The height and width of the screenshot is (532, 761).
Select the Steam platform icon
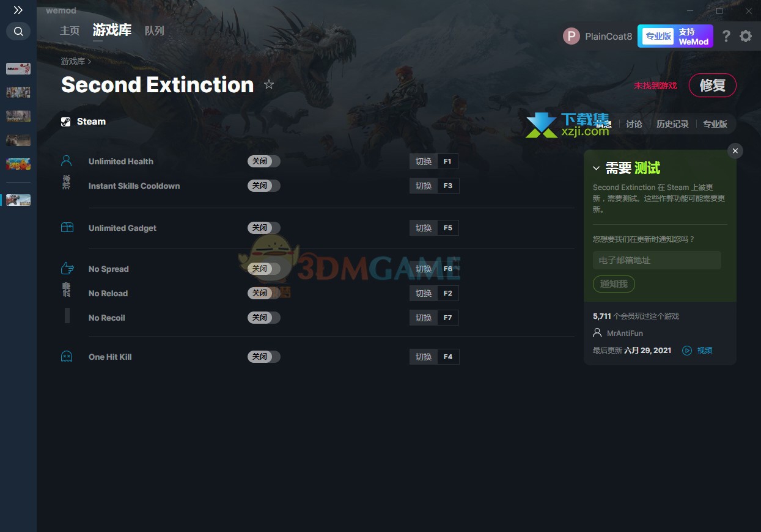click(x=66, y=122)
